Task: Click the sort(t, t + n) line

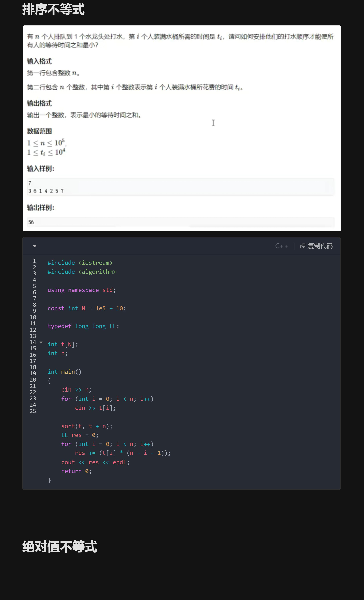Action: pyautogui.click(x=87, y=426)
